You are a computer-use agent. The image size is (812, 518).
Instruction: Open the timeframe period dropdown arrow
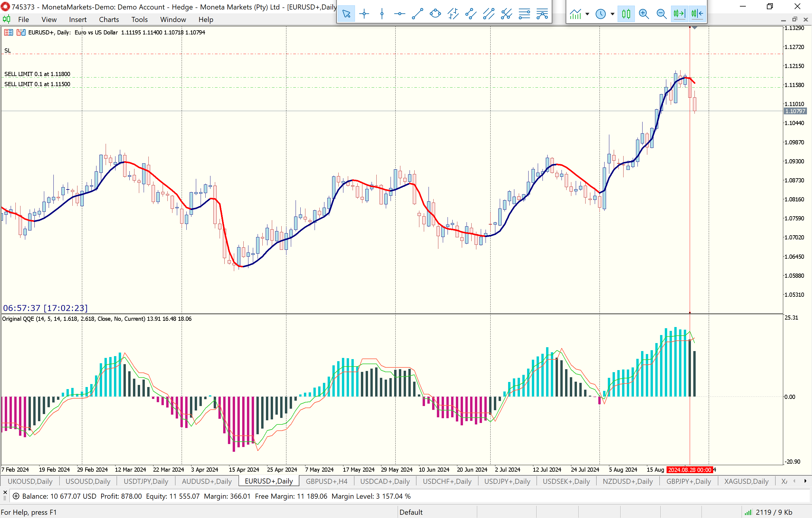(x=612, y=14)
